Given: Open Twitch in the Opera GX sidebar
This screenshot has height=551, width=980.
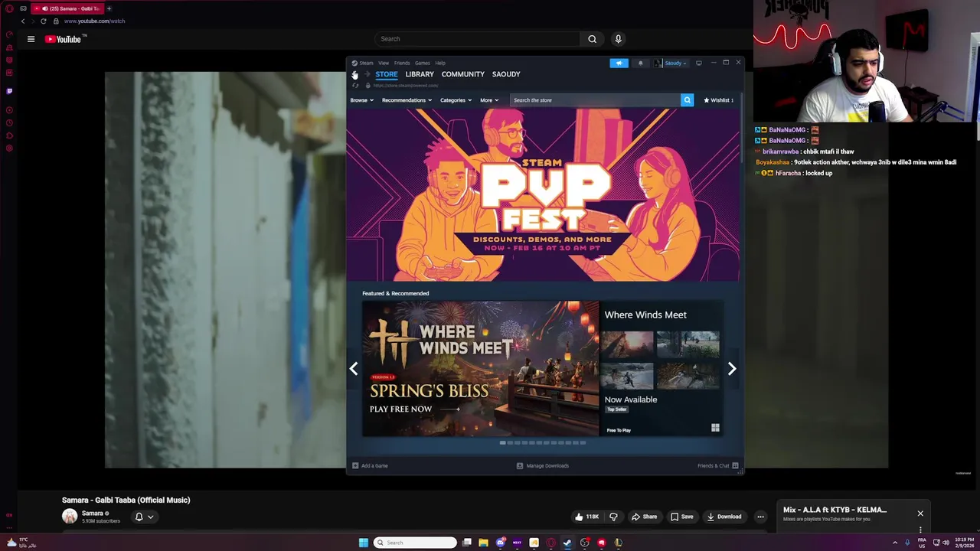Looking at the screenshot, I should tap(9, 91).
